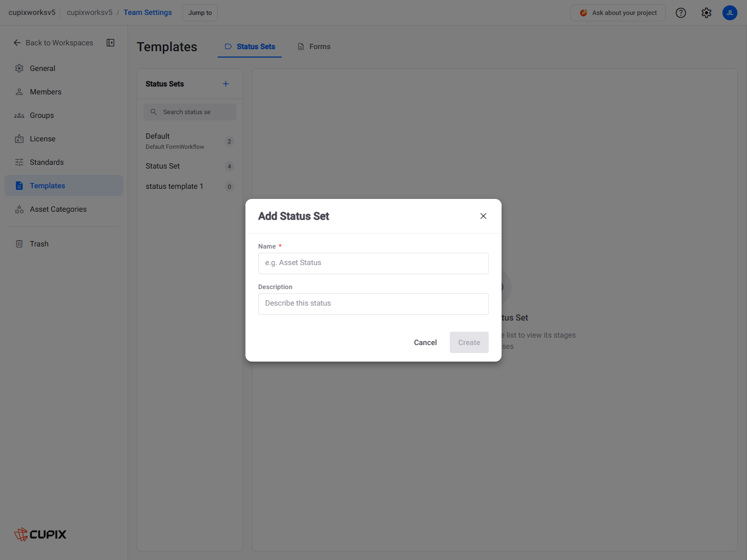Click the Name input field
This screenshot has width=747, height=560.
373,263
